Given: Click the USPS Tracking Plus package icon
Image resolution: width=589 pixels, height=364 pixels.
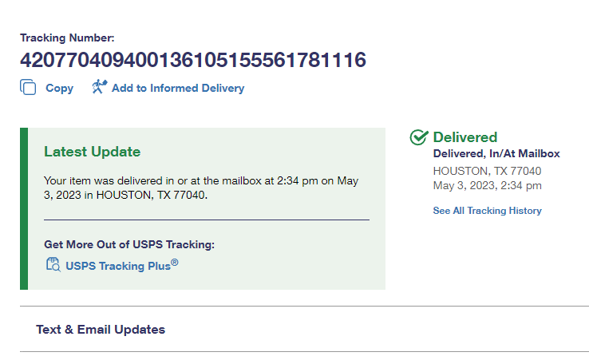Looking at the screenshot, I should [53, 266].
